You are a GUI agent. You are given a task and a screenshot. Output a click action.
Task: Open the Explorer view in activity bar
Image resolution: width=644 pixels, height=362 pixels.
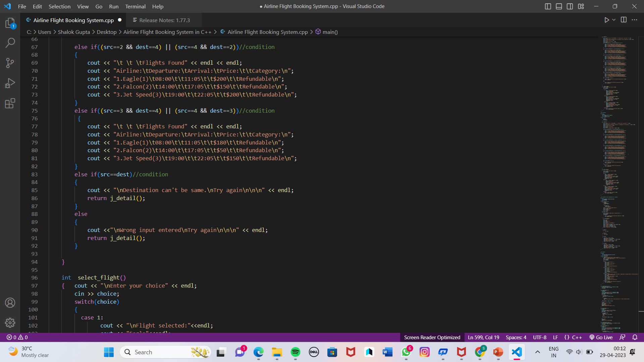[x=10, y=23]
